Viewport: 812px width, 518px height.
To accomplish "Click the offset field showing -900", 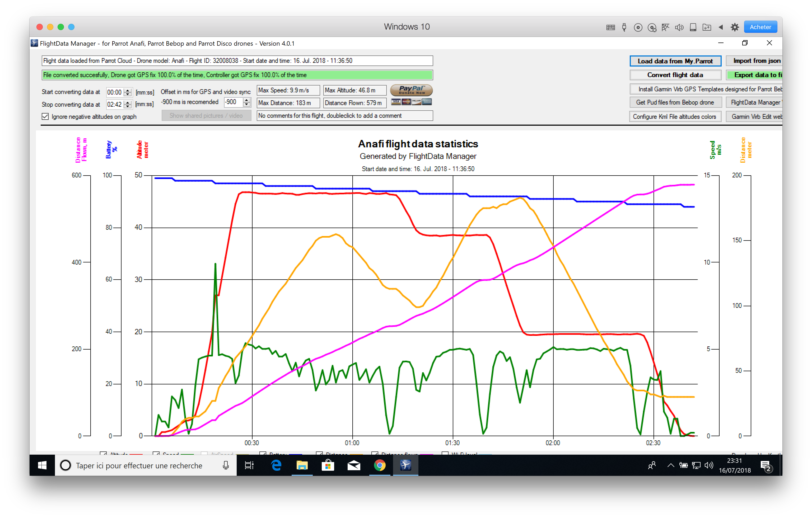I will coord(233,102).
